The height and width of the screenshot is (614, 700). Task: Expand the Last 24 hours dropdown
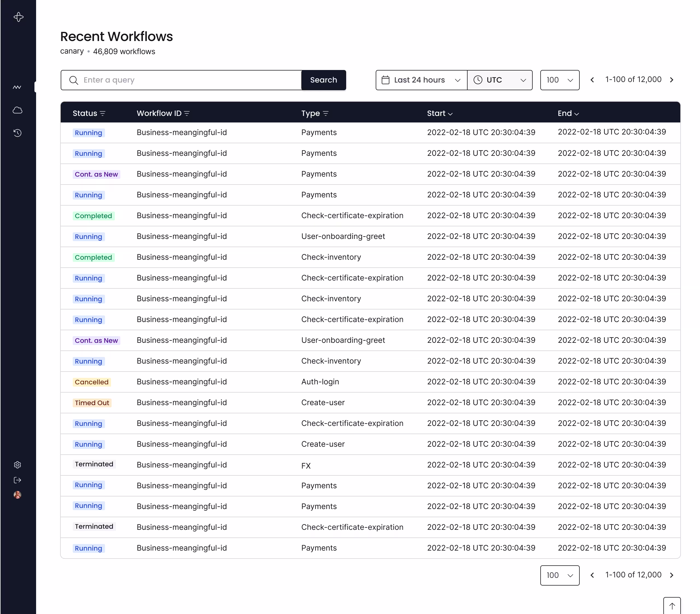421,80
